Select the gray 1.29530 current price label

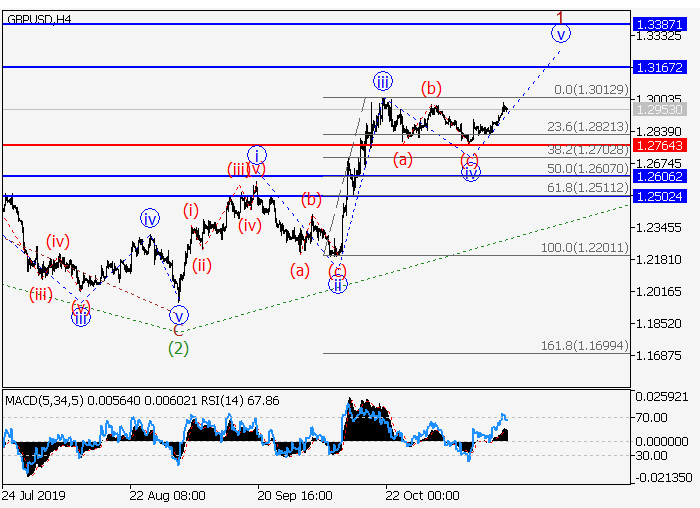pyautogui.click(x=659, y=109)
